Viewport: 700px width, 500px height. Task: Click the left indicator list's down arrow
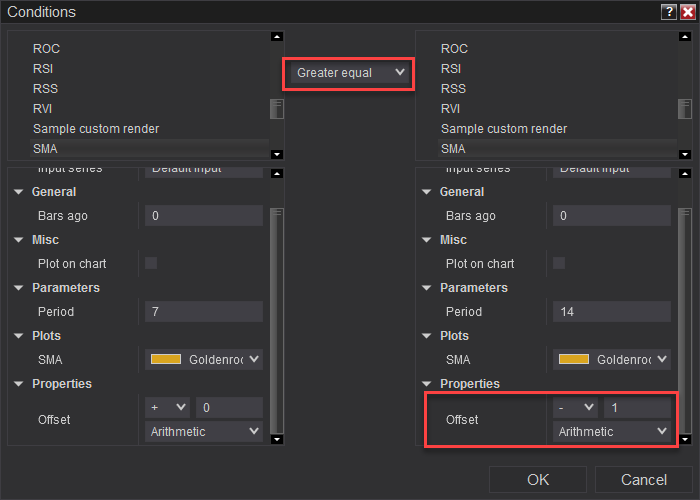click(277, 154)
